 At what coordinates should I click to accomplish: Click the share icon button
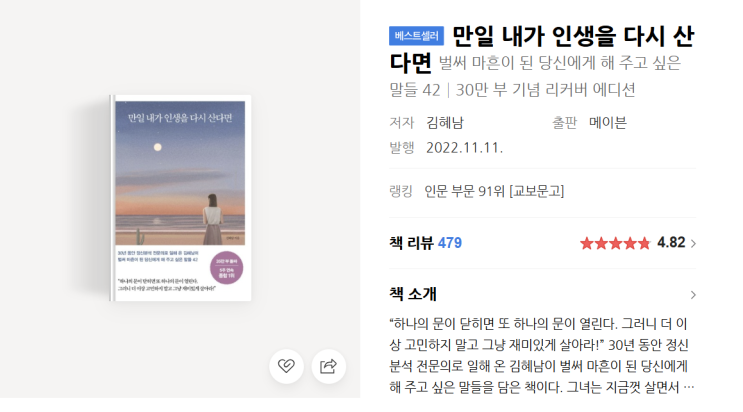[x=328, y=366]
